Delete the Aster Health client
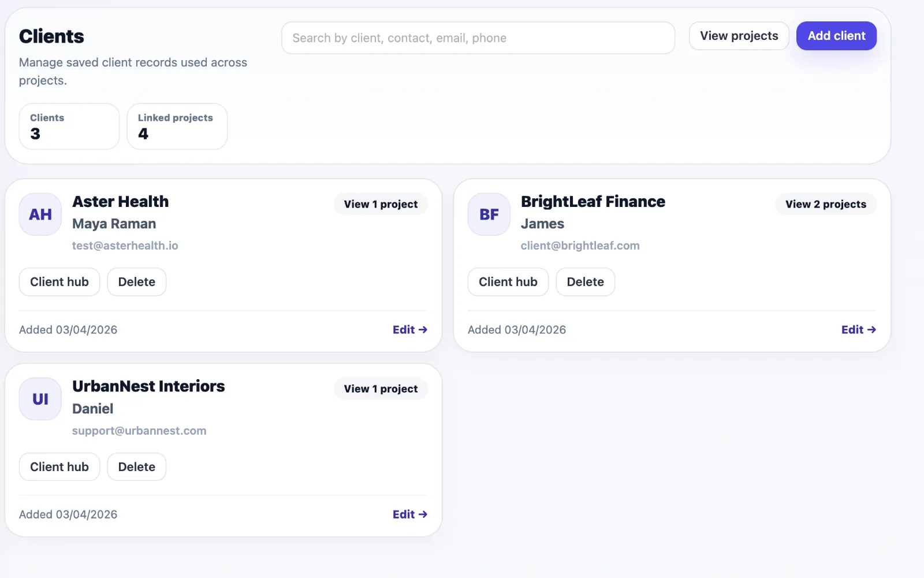This screenshot has width=924, height=578. pos(137,282)
